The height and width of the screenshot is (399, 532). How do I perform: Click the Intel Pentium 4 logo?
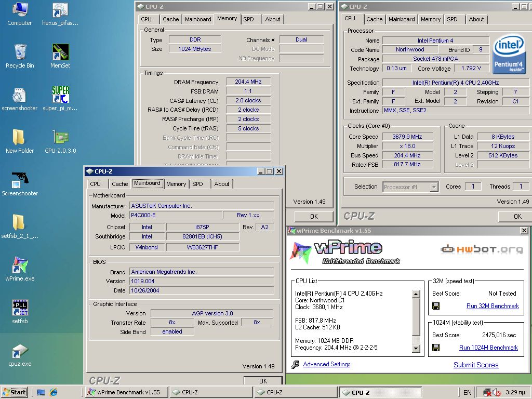pyautogui.click(x=509, y=54)
